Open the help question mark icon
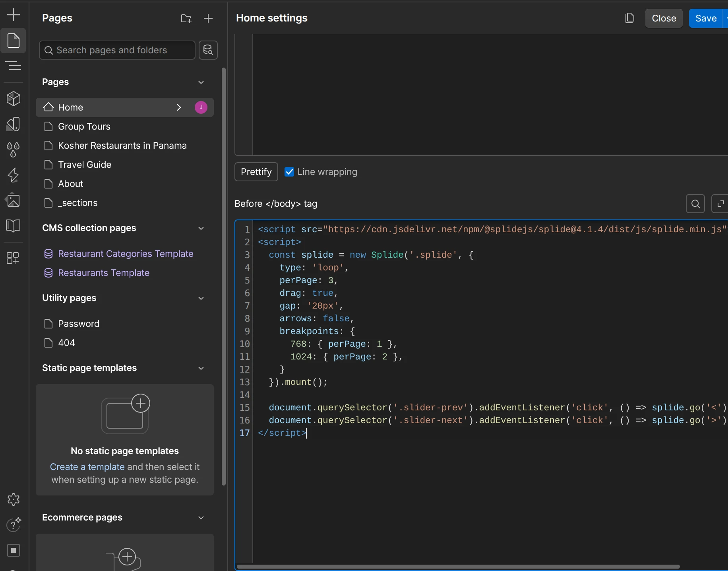 (x=14, y=525)
